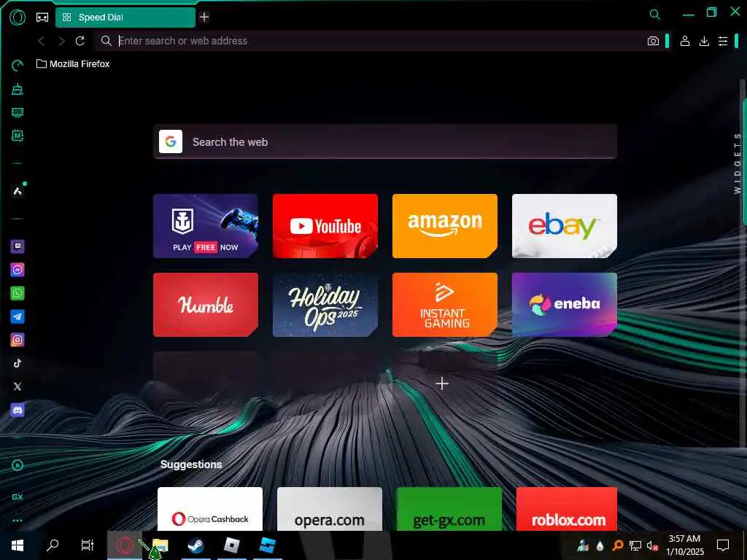The width and height of the screenshot is (747, 560).
Task: Go forward to next page
Action: coord(61,41)
